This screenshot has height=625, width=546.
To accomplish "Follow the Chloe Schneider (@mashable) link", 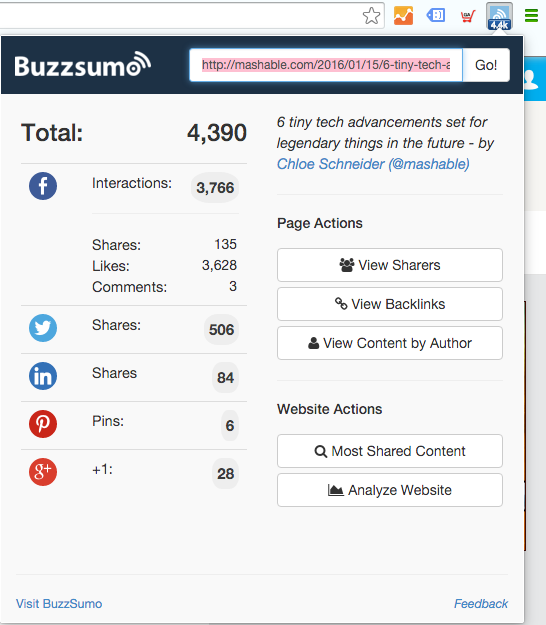I will tap(373, 164).
